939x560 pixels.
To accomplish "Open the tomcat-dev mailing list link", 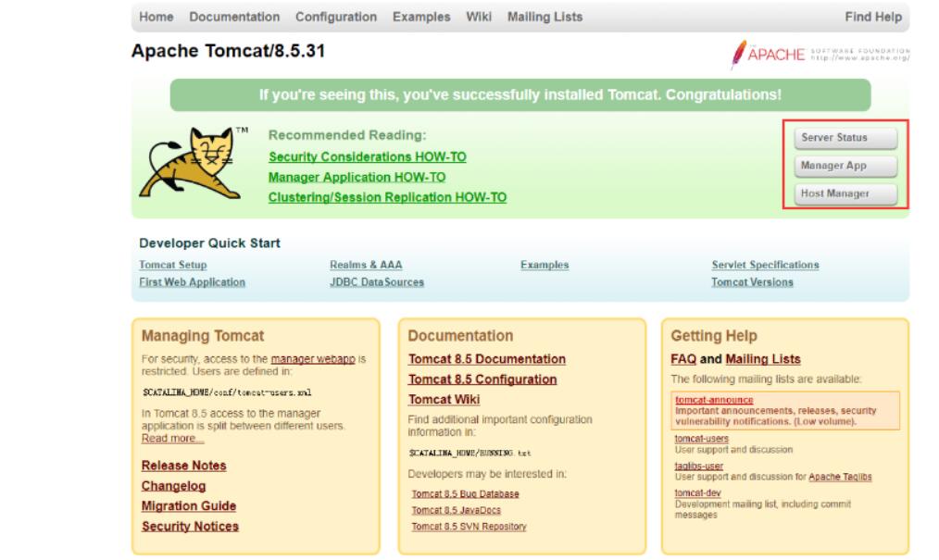I will 697,493.
